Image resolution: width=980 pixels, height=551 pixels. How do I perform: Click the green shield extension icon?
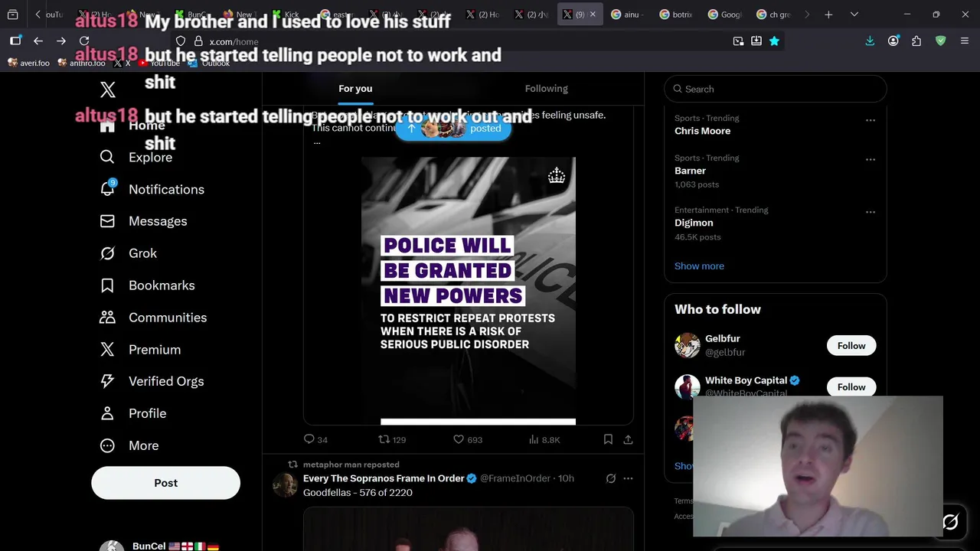click(x=941, y=41)
